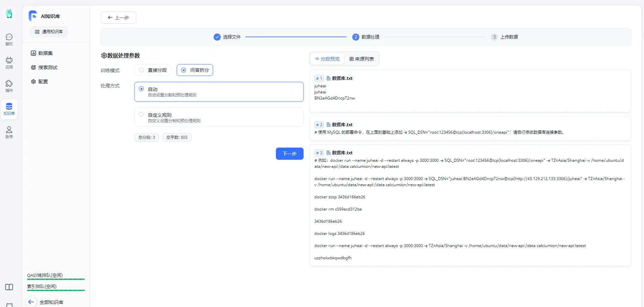Click the #1 chunk badge
644x307 pixels.
click(x=319, y=79)
